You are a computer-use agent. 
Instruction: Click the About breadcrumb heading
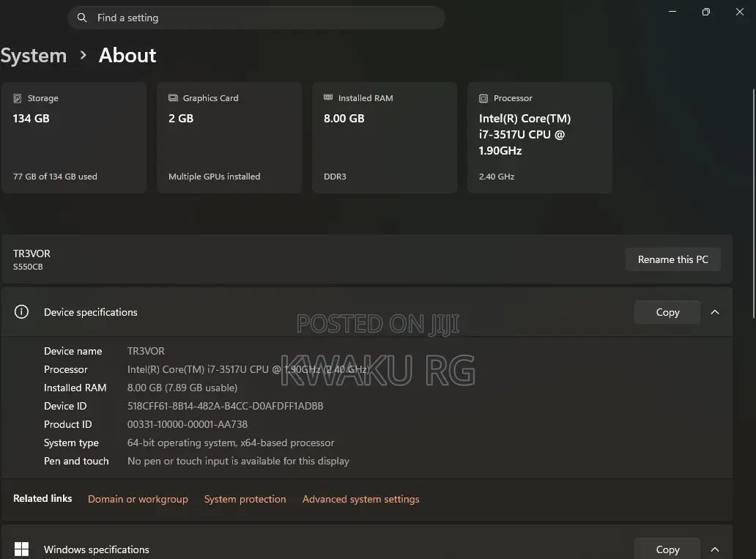pos(127,56)
